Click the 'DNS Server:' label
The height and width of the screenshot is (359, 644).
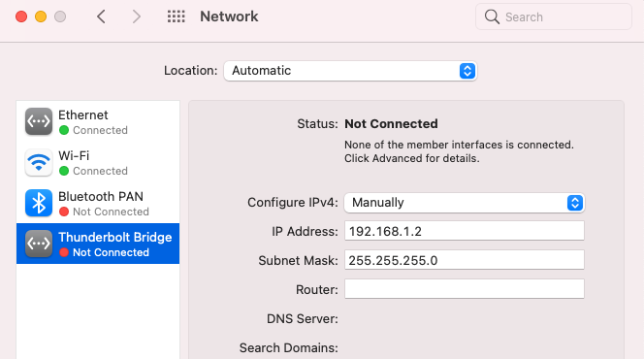point(303,319)
